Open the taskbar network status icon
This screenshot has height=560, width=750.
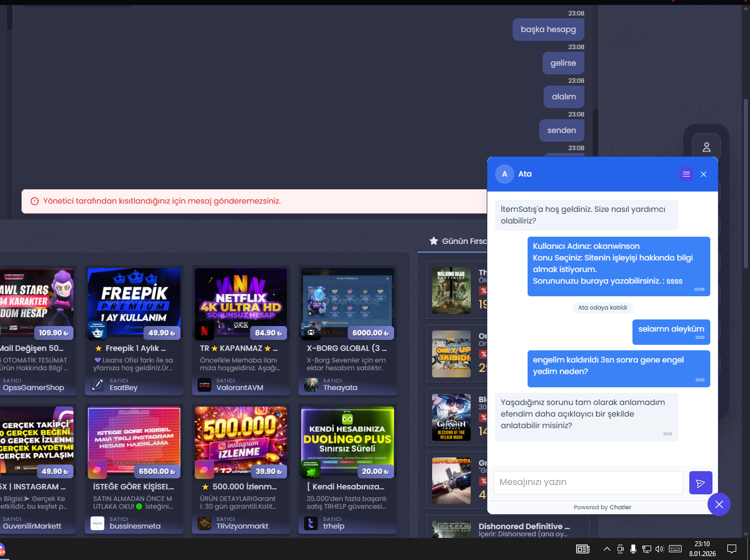tap(647, 549)
